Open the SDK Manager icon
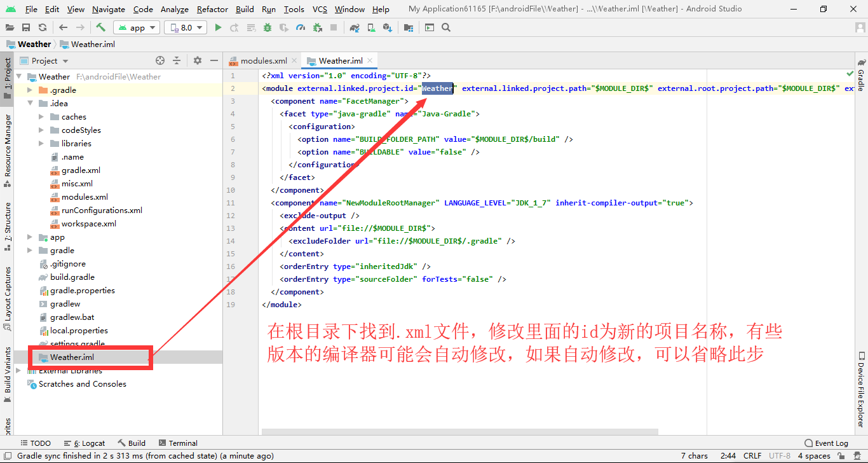This screenshot has height=463, width=868. tap(388, 27)
